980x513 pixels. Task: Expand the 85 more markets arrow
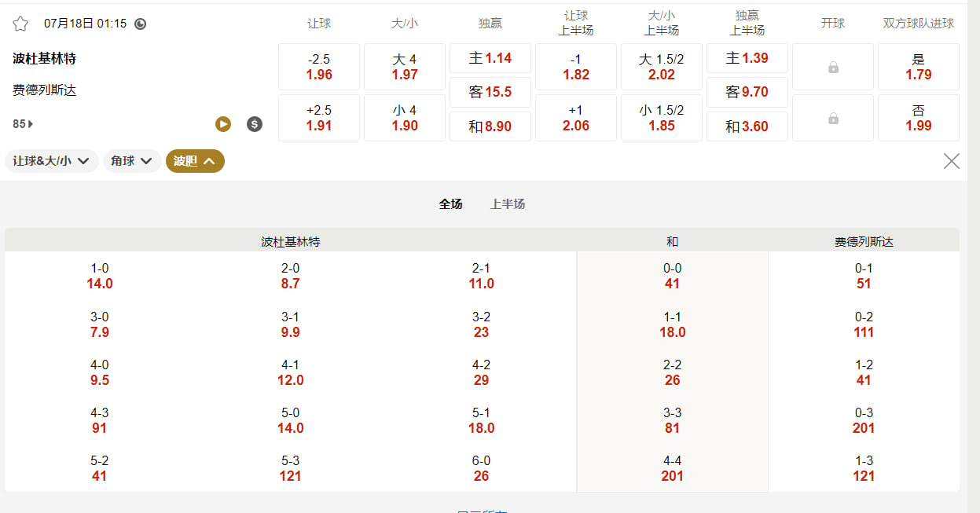coord(23,124)
